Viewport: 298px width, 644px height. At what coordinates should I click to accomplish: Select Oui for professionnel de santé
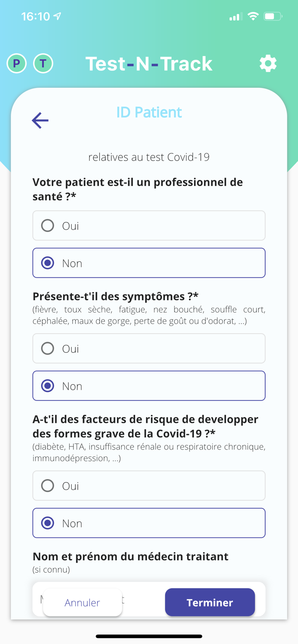[x=149, y=225]
